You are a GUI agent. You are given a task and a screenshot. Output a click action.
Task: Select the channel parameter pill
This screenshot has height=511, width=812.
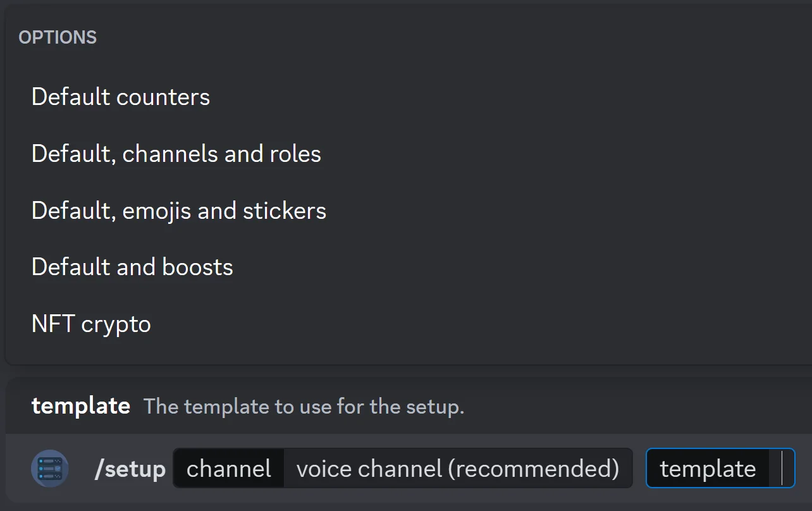228,469
